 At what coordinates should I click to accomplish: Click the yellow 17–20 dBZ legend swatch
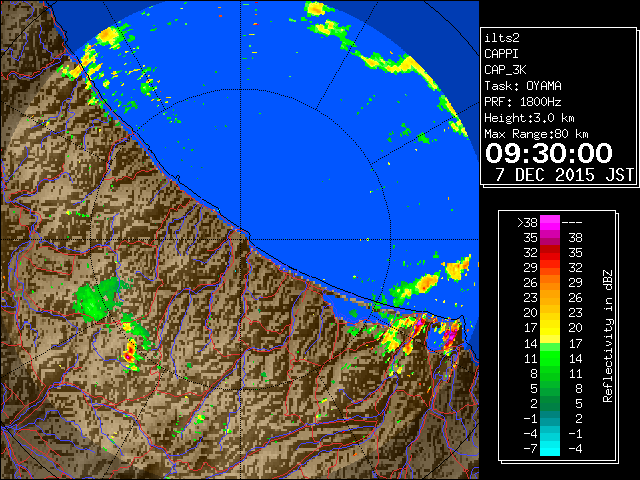tap(550, 328)
